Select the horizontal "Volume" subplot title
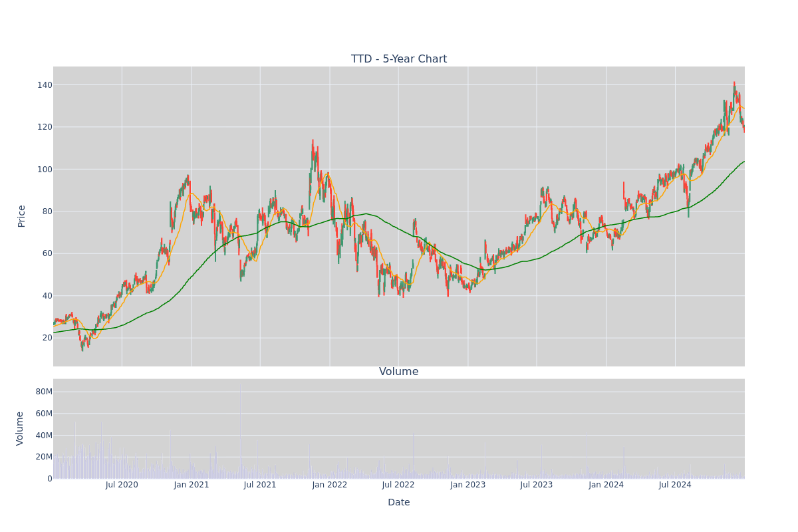The width and height of the screenshot is (798, 532). pos(399,372)
